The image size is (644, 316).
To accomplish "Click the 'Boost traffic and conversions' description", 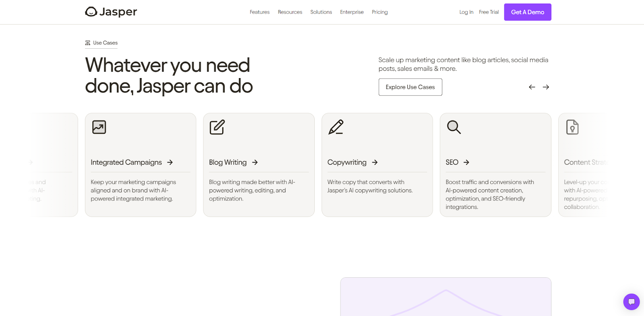I will pyautogui.click(x=490, y=194).
